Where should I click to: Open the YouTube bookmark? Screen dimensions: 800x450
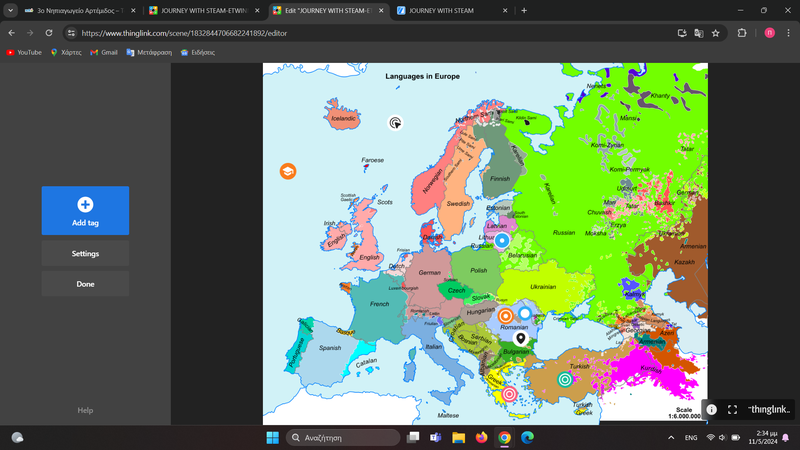[x=24, y=52]
